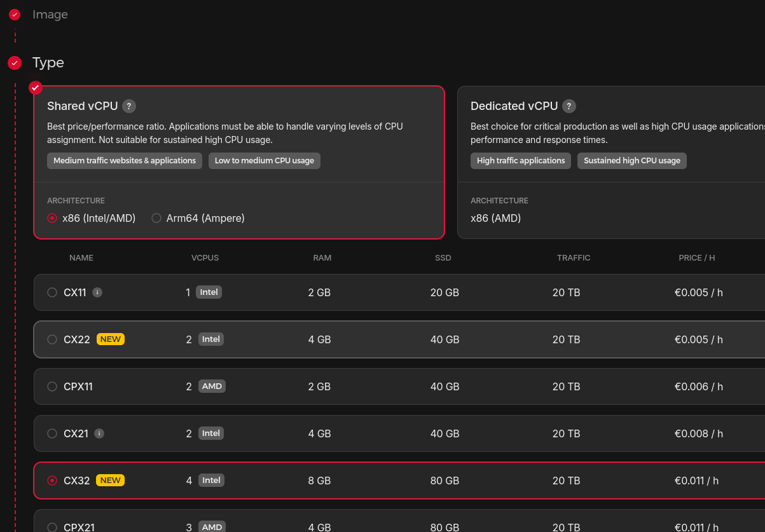The image size is (765, 532).
Task: Open the Shared vCPU help tooltip
Action: pyautogui.click(x=129, y=106)
